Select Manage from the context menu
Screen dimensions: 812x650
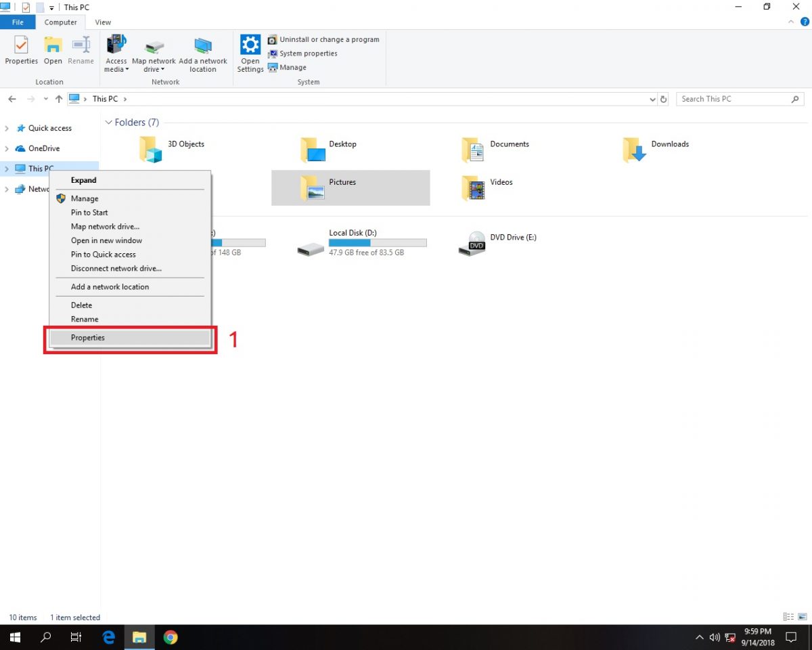pos(85,199)
